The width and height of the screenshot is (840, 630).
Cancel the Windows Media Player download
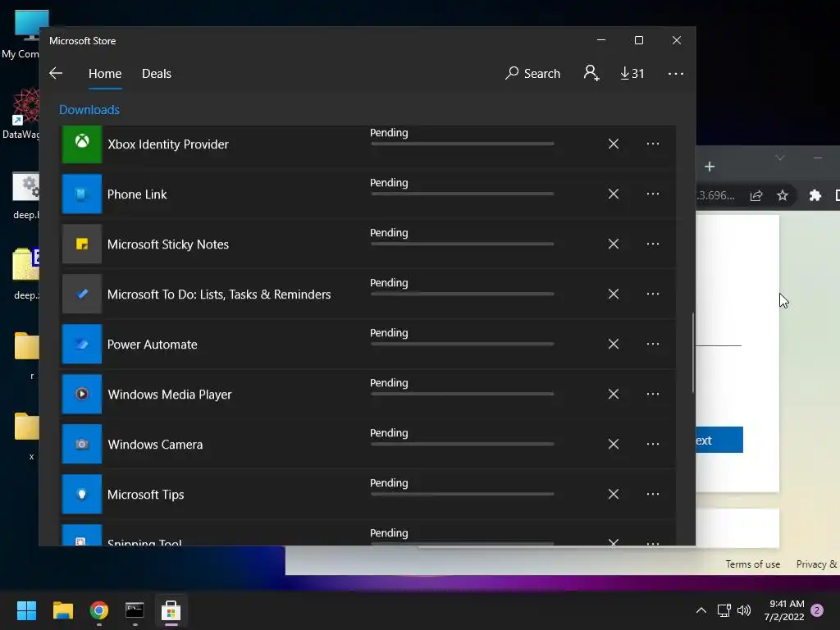(614, 394)
